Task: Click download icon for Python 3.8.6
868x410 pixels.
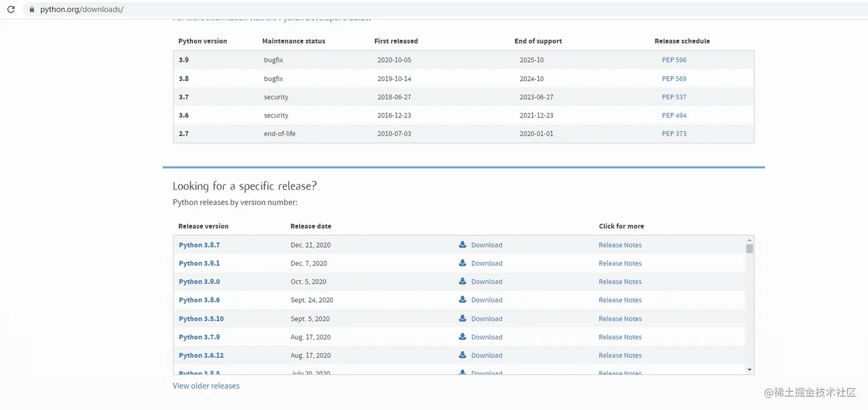Action: (463, 300)
